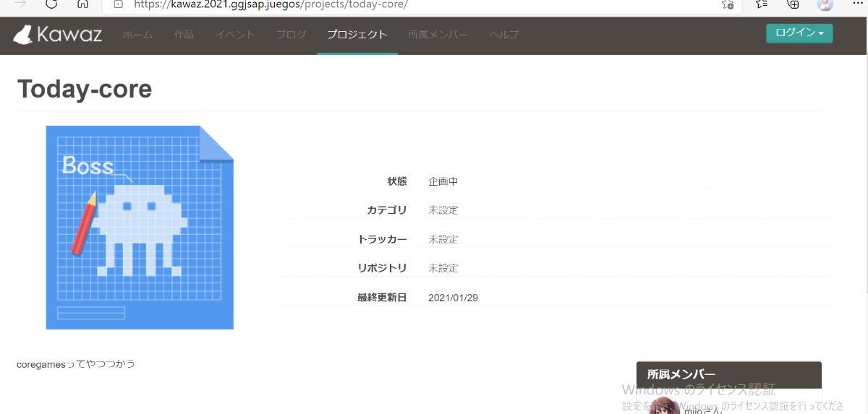
Task: Open the 所属メンバー navigation item
Action: pos(438,35)
